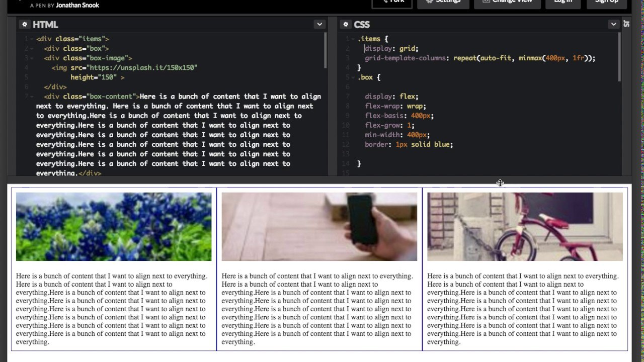Click the 'grid-template-columns' property line
The image size is (644, 362).
480,58
